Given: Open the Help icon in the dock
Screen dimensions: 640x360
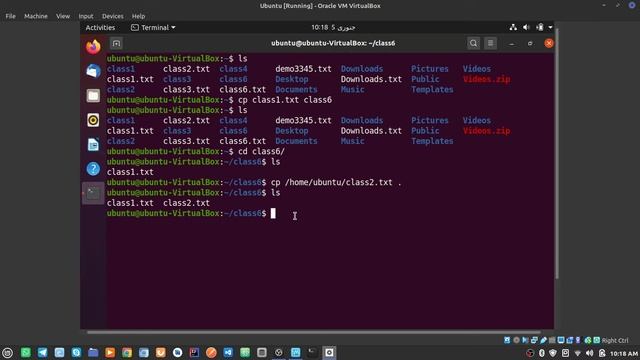Looking at the screenshot, I should tap(93, 169).
